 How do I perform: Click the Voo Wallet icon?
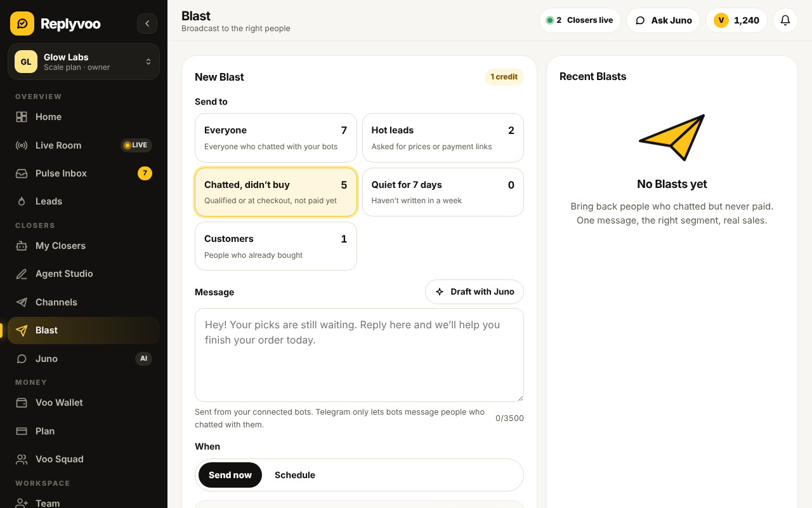click(22, 403)
